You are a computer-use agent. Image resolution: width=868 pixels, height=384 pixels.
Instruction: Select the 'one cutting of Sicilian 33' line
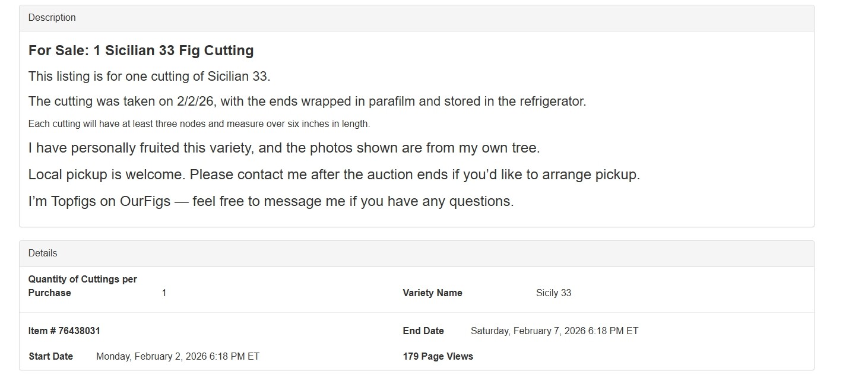pos(149,77)
